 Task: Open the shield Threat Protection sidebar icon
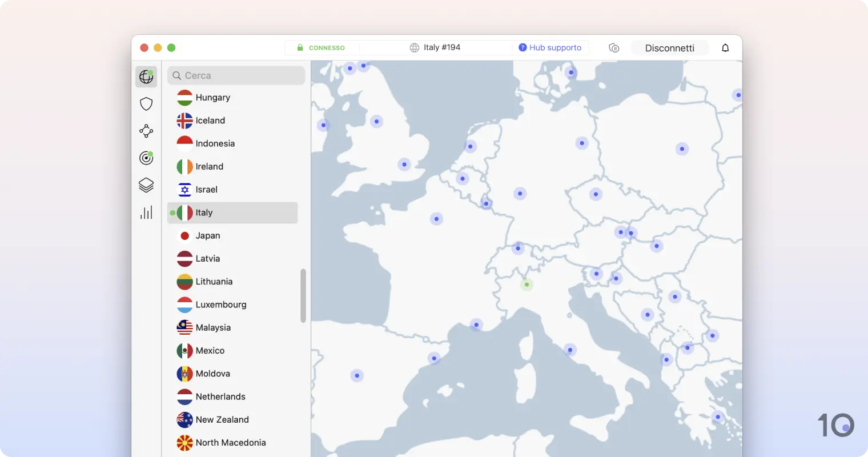[146, 104]
